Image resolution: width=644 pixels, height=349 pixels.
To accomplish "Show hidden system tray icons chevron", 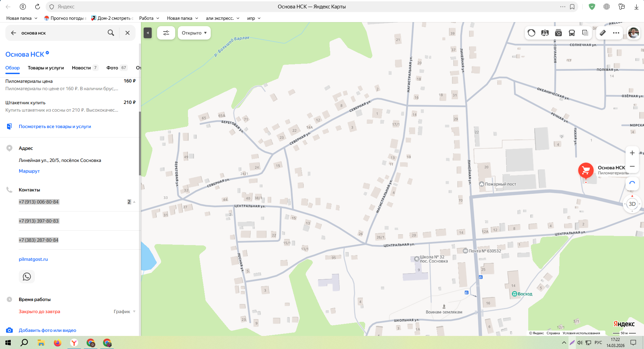I will tap(564, 343).
